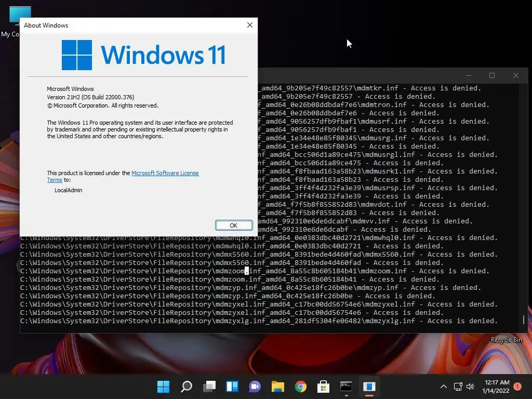
Task: Show hidden tray icons chevron
Action: tap(444, 387)
